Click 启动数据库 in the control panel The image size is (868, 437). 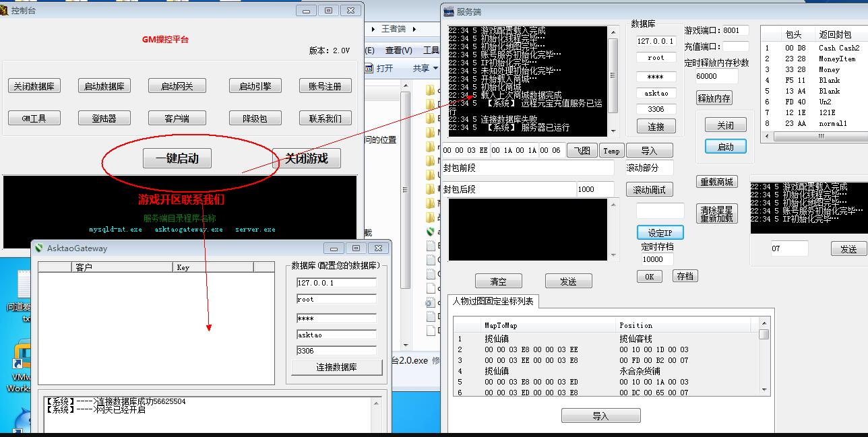pyautogui.click(x=104, y=86)
